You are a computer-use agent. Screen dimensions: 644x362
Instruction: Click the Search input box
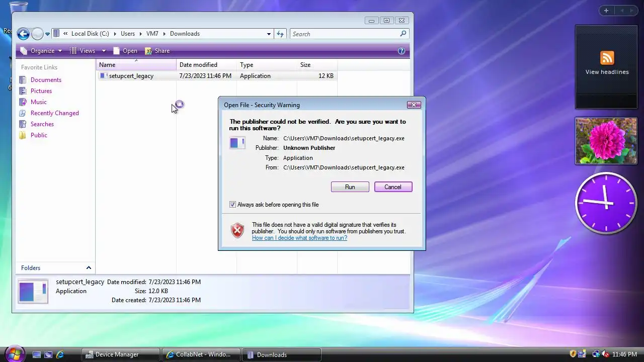pos(345,34)
